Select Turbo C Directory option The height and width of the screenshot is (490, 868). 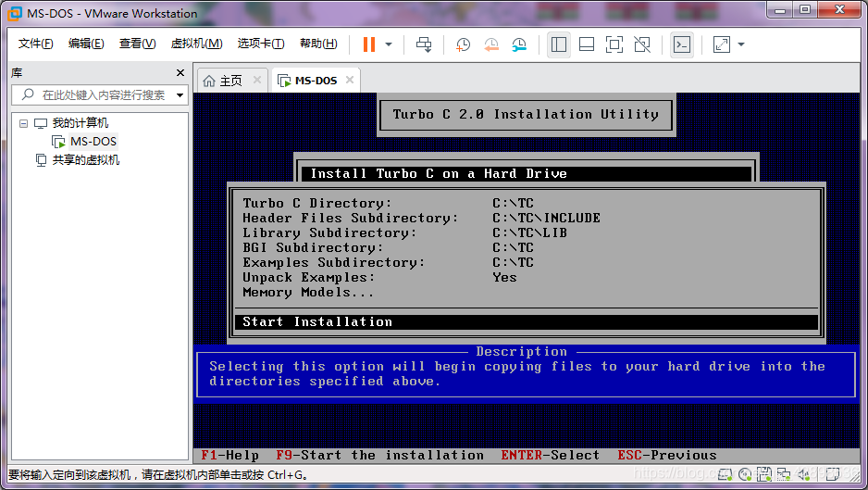317,203
